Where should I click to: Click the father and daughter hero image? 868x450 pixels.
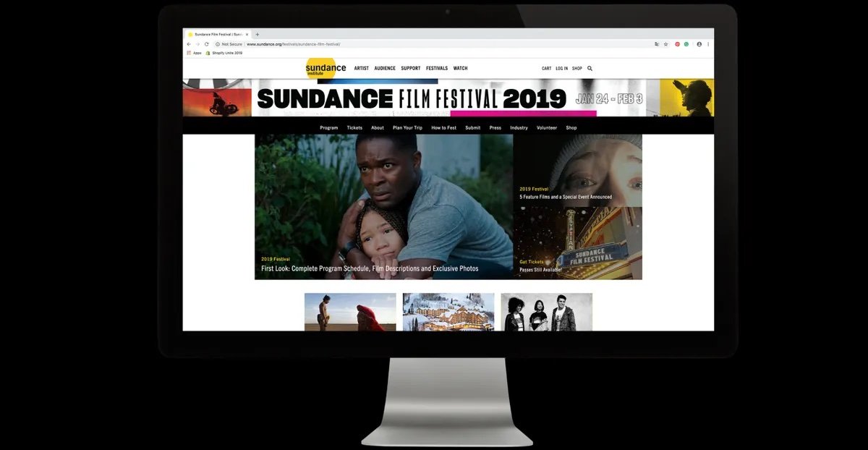pos(384,207)
